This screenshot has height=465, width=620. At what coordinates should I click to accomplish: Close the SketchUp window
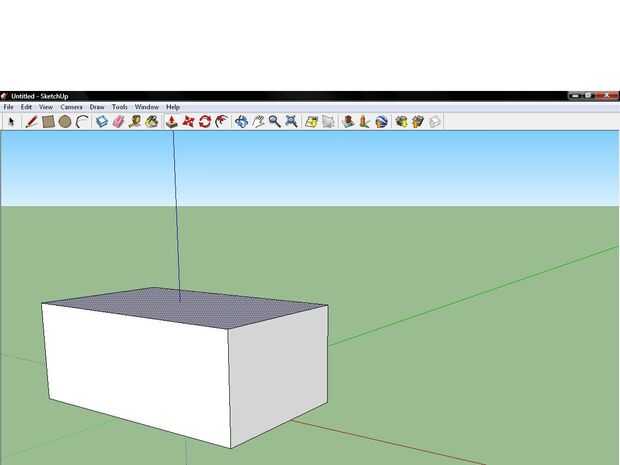[609, 96]
